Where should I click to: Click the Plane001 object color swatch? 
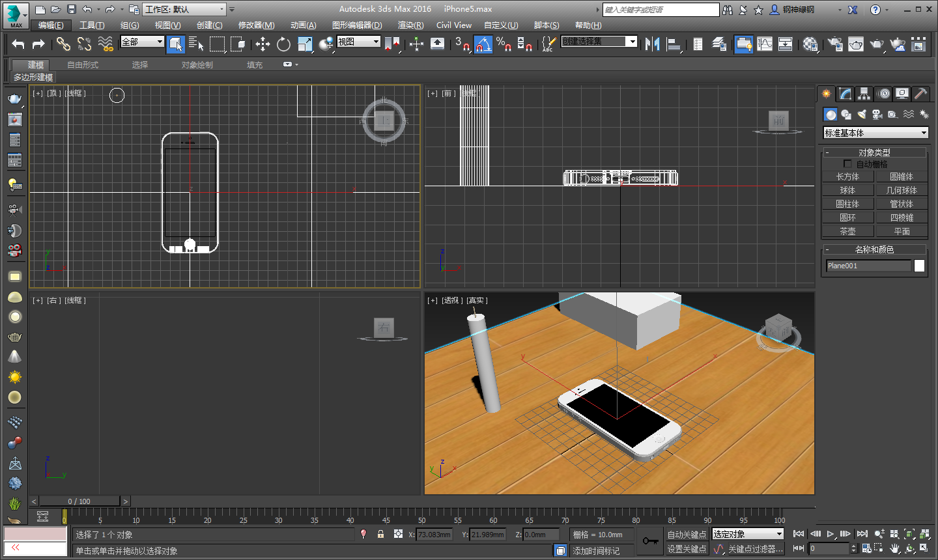point(919,266)
